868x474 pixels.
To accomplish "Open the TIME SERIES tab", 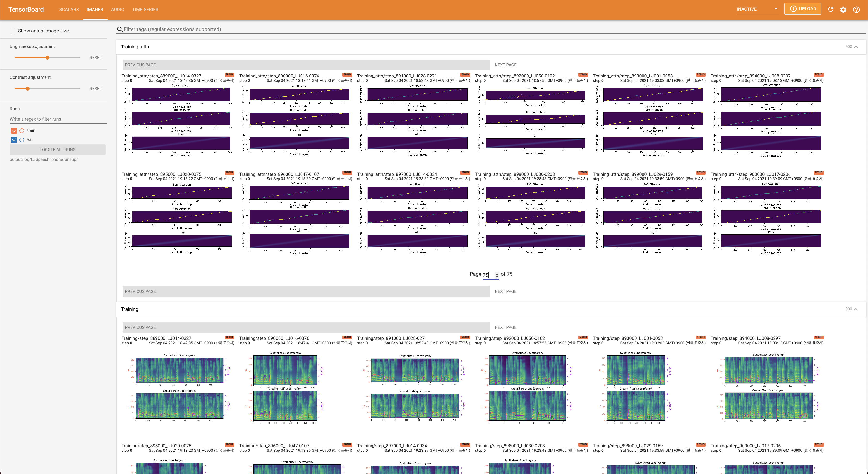I will 145,9.
